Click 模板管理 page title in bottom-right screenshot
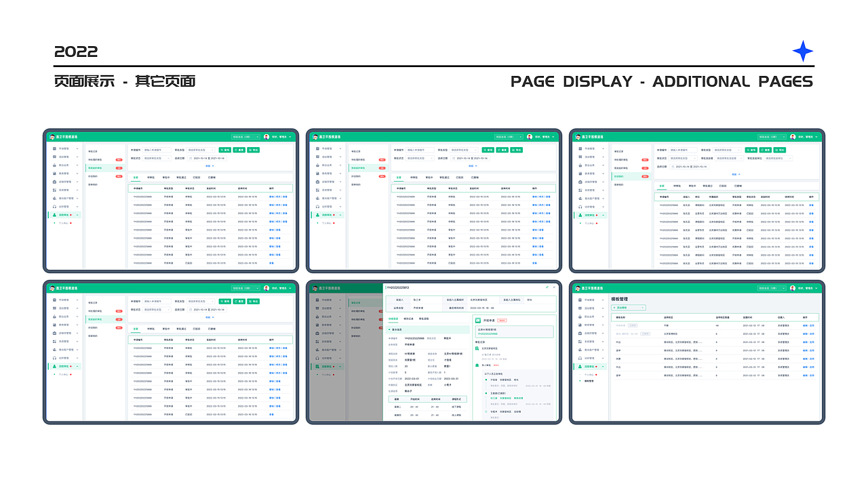868x488 pixels. click(620, 299)
